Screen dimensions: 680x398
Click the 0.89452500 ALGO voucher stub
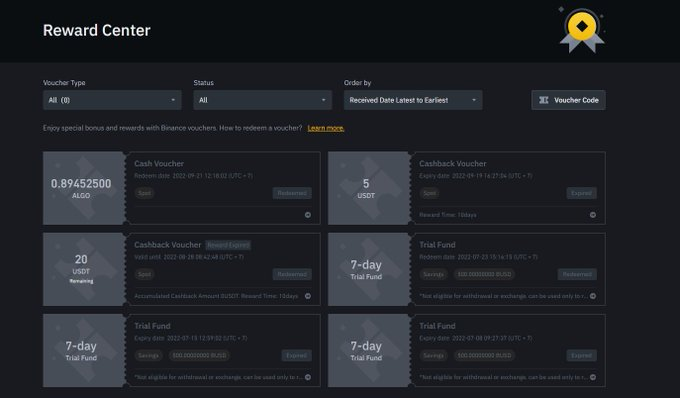coord(84,188)
